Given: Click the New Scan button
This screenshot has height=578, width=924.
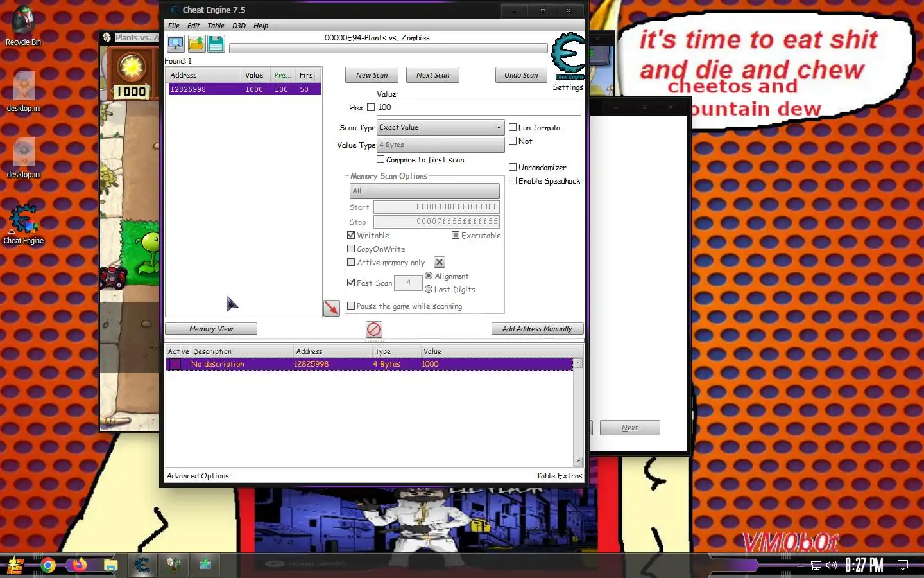Looking at the screenshot, I should (x=372, y=75).
